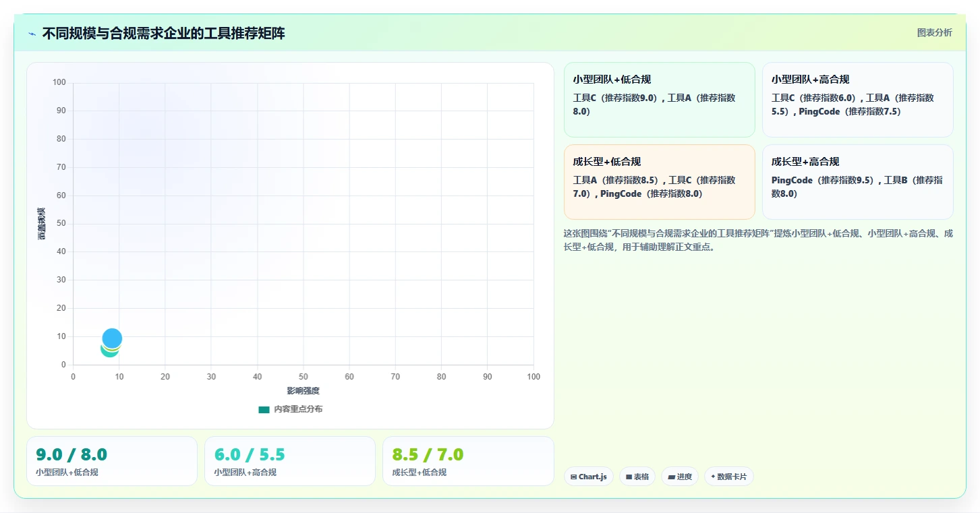
Task: Click text PingCode（推荐指数8.0）in third card
Action: tap(652, 193)
